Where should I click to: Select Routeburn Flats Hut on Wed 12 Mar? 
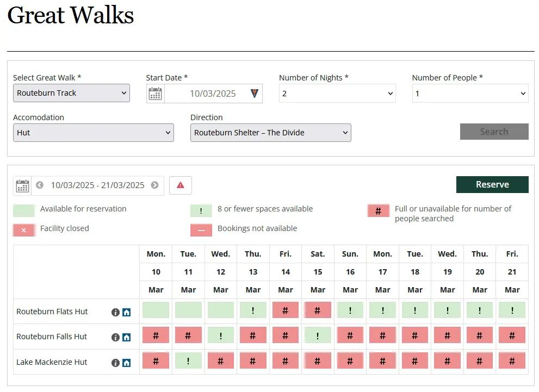pos(221,310)
